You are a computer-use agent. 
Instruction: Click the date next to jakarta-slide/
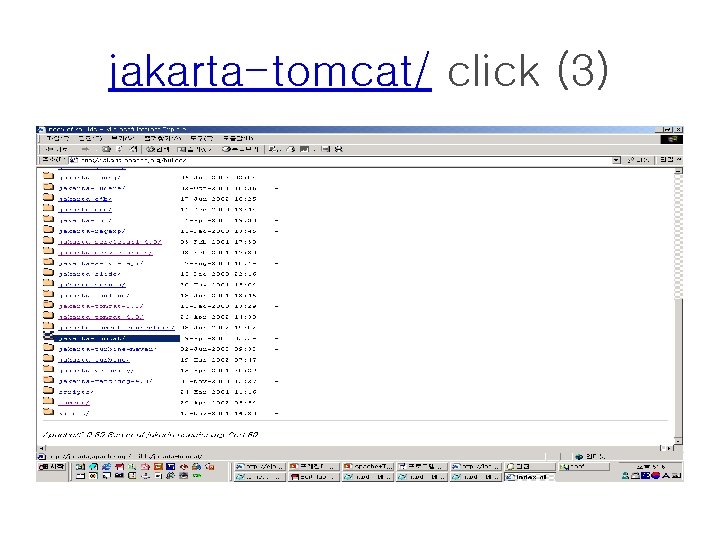pyautogui.click(x=218, y=274)
